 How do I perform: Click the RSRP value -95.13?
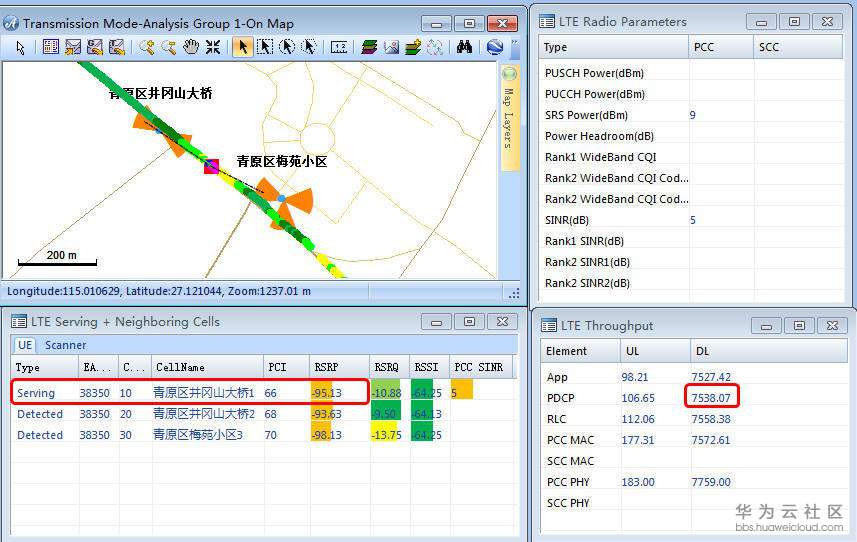click(x=327, y=393)
